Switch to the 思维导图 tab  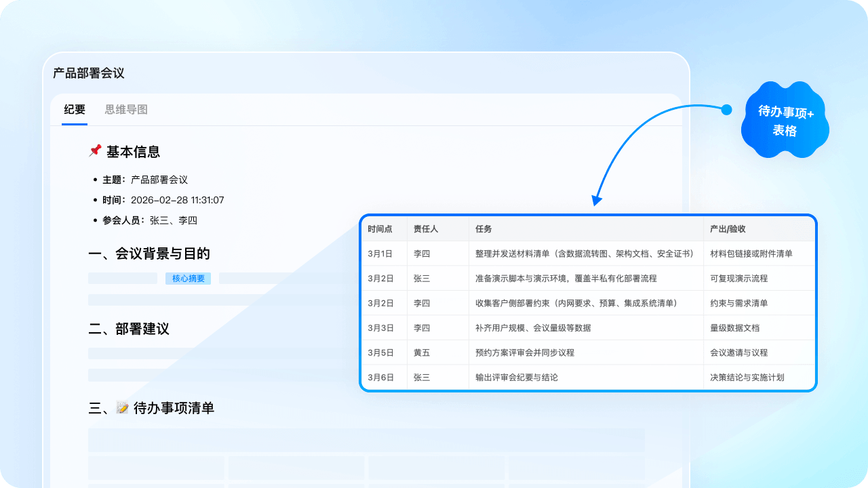pyautogui.click(x=125, y=109)
